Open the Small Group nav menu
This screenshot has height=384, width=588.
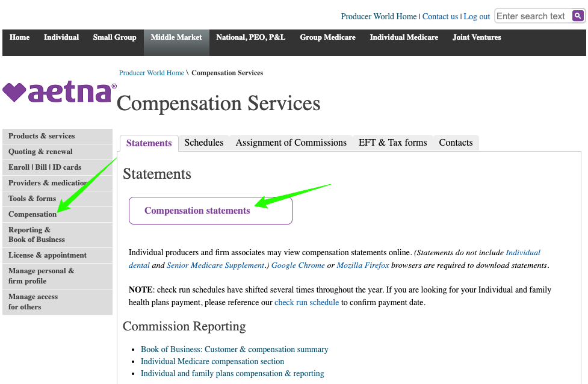coord(115,37)
